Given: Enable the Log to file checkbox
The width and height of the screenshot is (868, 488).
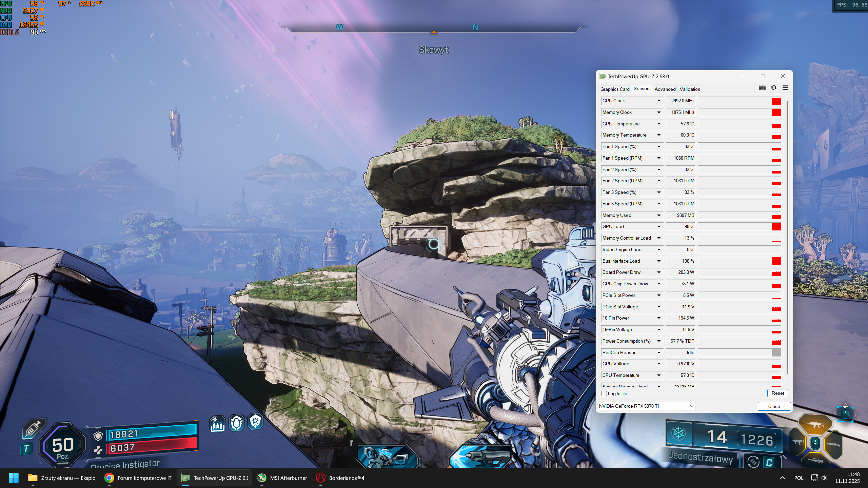Looking at the screenshot, I should 604,393.
